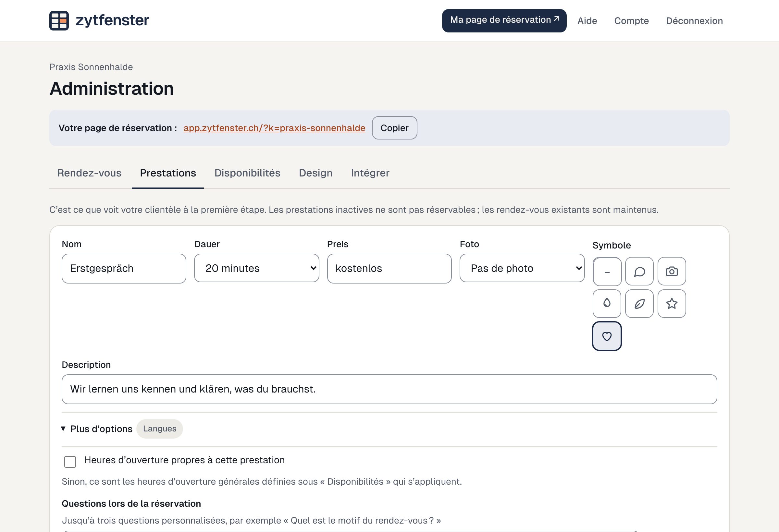Viewport: 779px width, 532px height.
Task: Switch to the Rendez-vous tab
Action: [x=89, y=173]
